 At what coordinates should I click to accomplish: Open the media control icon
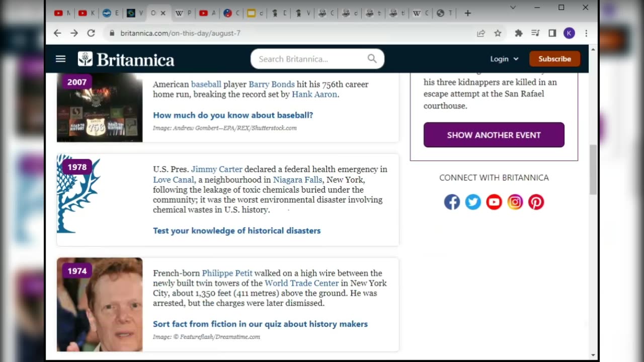pyautogui.click(x=535, y=33)
